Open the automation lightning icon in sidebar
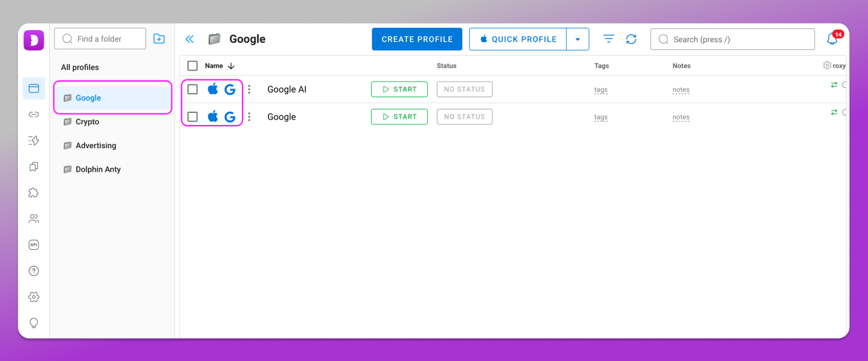Screen dimensions: 868x361 pyautogui.click(x=34, y=141)
